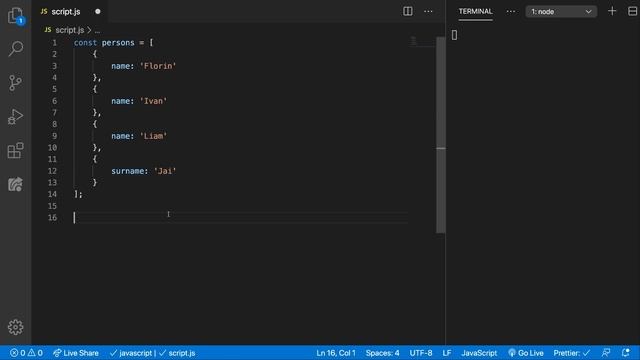Start Live Share from status bar
Image resolution: width=640 pixels, height=360 pixels.
pos(76,353)
